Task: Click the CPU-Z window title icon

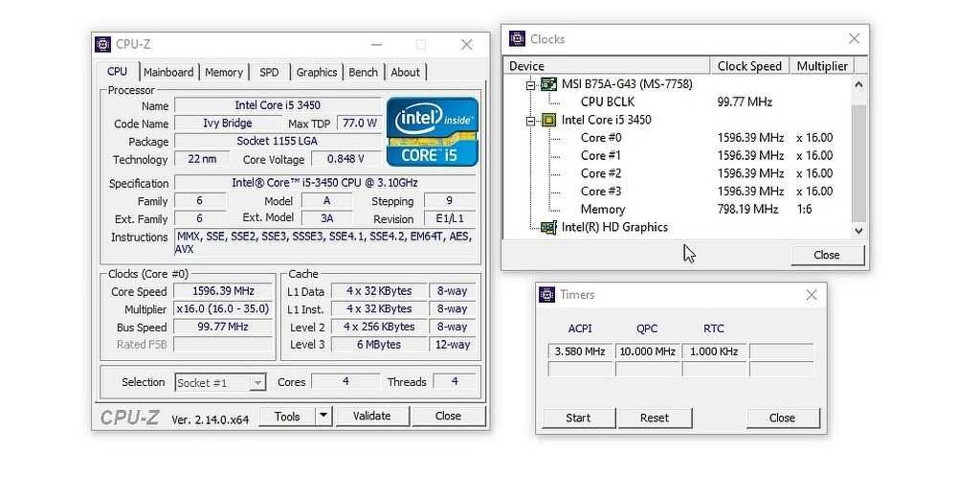Action: [x=102, y=44]
